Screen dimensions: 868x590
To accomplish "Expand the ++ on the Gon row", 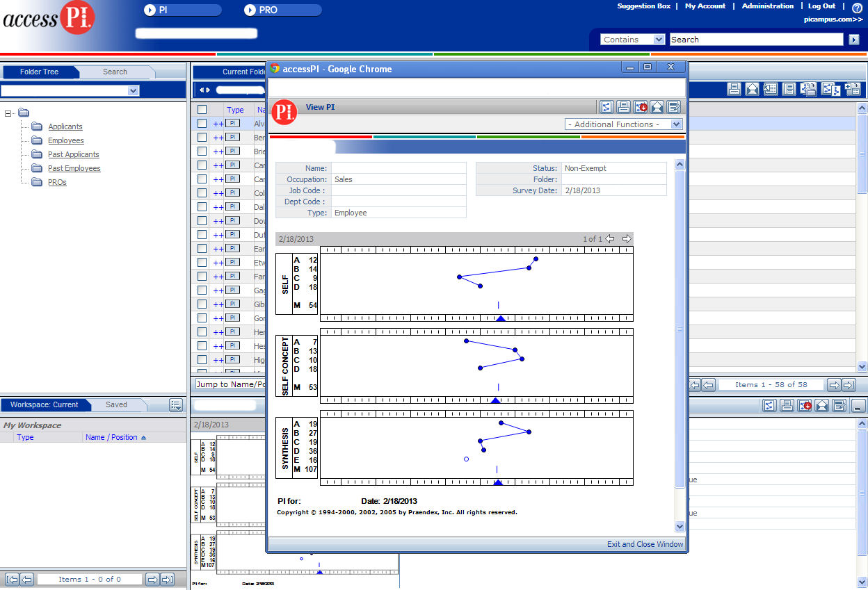I will pyautogui.click(x=218, y=318).
